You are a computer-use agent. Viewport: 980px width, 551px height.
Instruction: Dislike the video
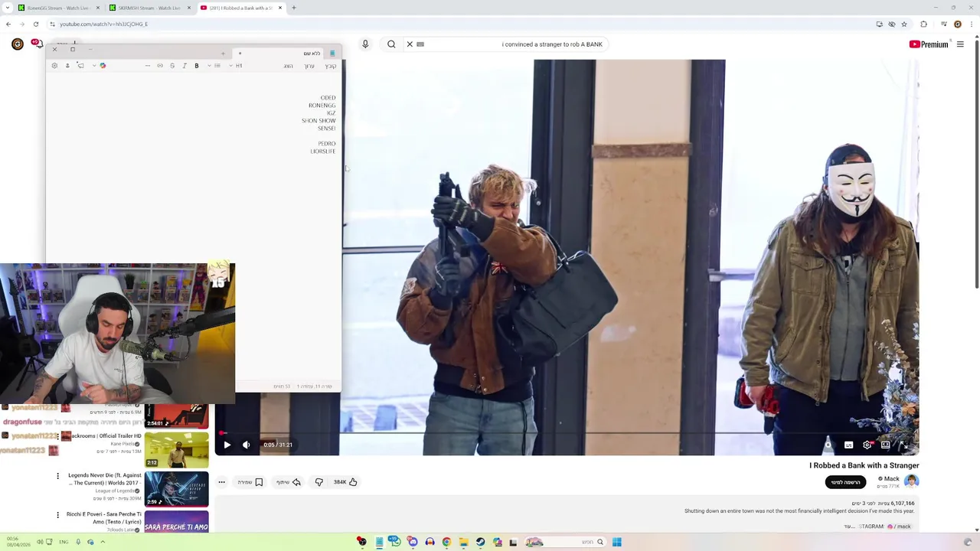point(319,482)
